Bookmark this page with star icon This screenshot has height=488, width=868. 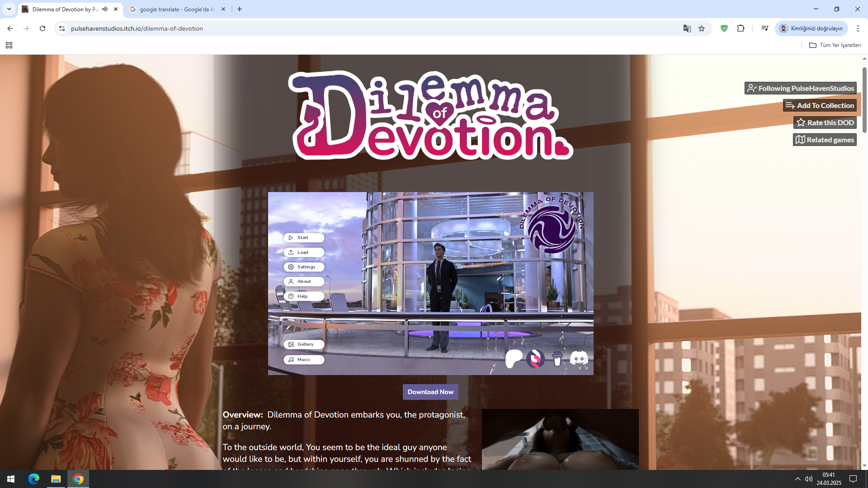702,28
